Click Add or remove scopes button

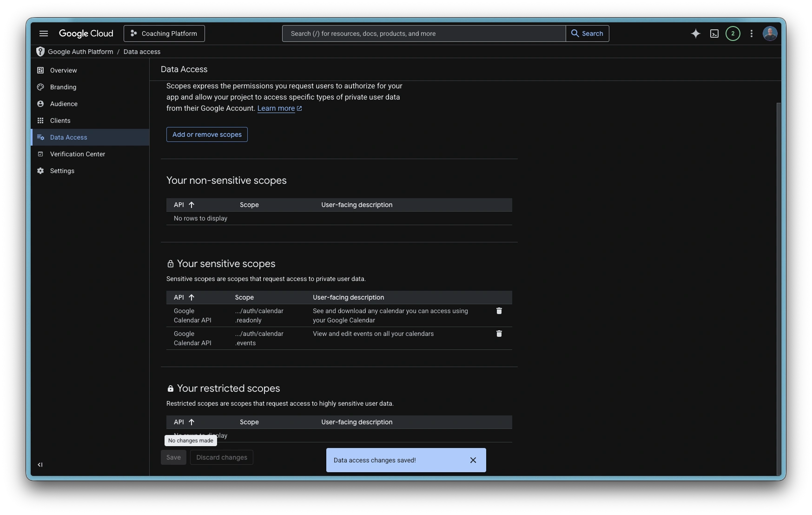207,134
